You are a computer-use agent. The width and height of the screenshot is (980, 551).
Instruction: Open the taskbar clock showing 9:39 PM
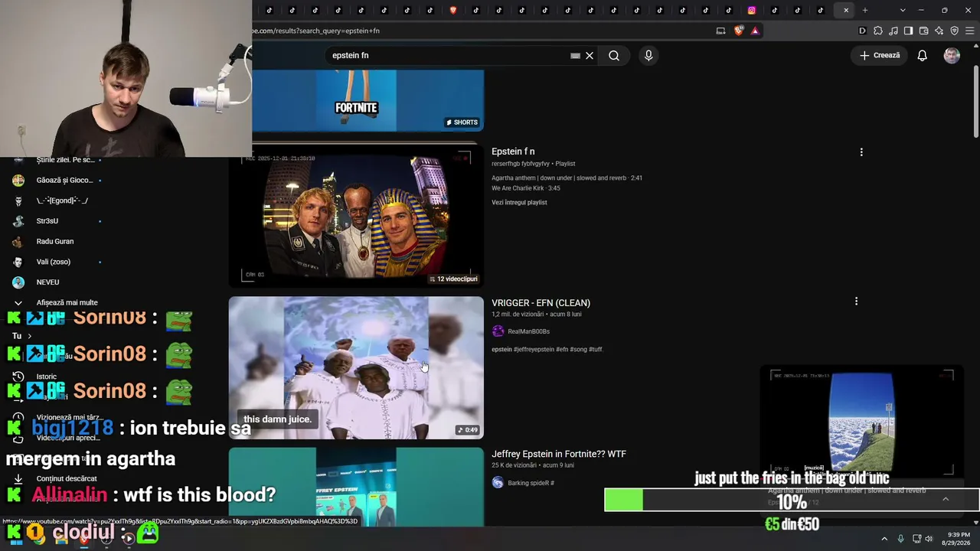click(x=959, y=539)
